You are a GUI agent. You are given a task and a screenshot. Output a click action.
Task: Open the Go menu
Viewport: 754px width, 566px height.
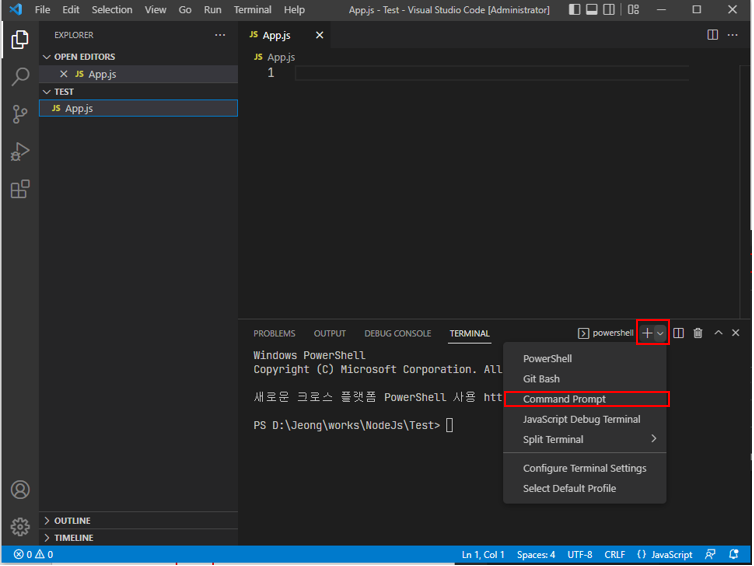point(185,10)
